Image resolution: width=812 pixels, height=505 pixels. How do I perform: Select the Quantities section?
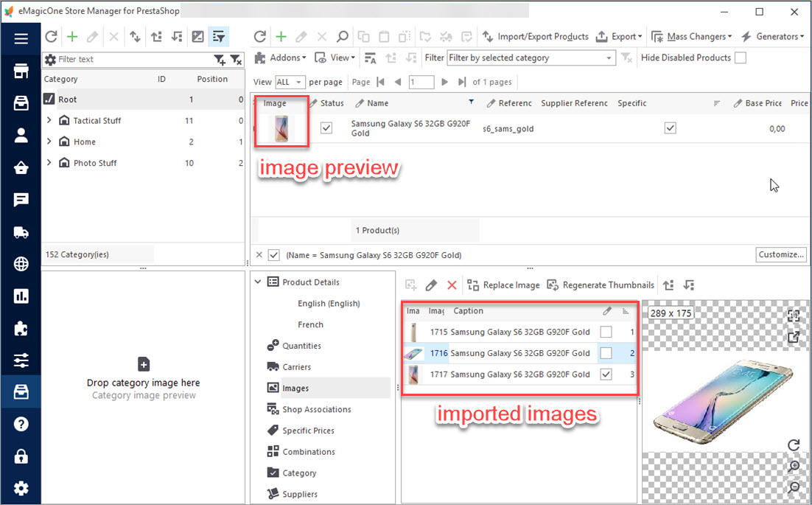[294, 346]
